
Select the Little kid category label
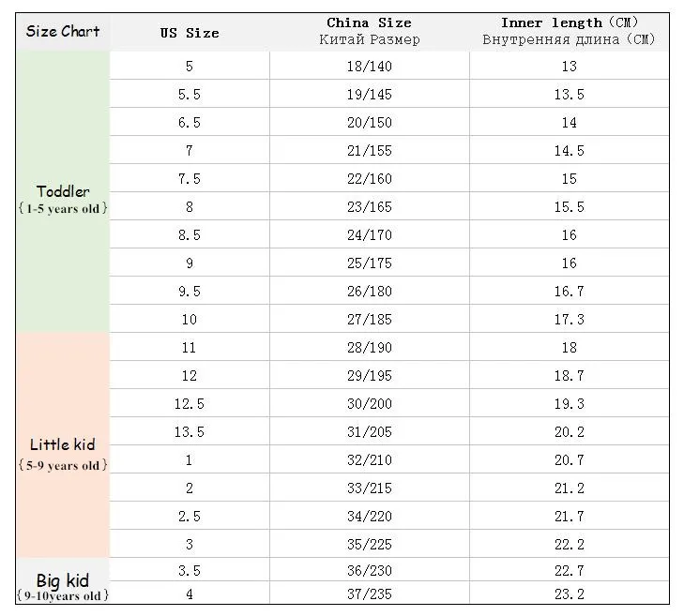[x=63, y=444]
